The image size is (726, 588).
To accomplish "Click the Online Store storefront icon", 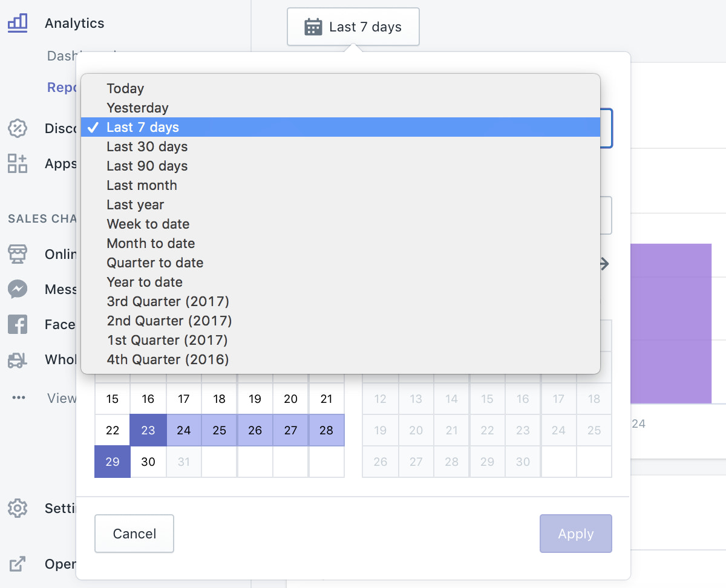I will point(18,254).
